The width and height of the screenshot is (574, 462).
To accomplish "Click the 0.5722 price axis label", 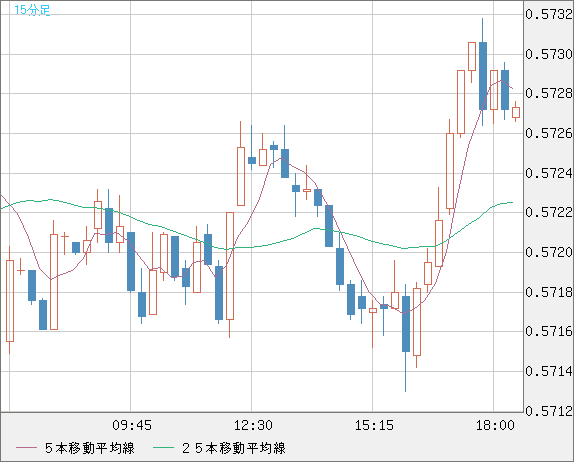I will 549,212.
